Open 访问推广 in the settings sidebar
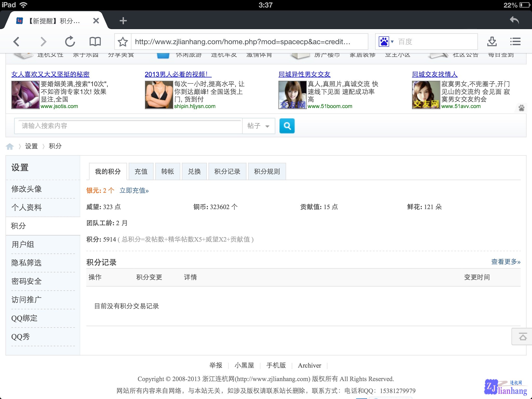 tap(26, 300)
